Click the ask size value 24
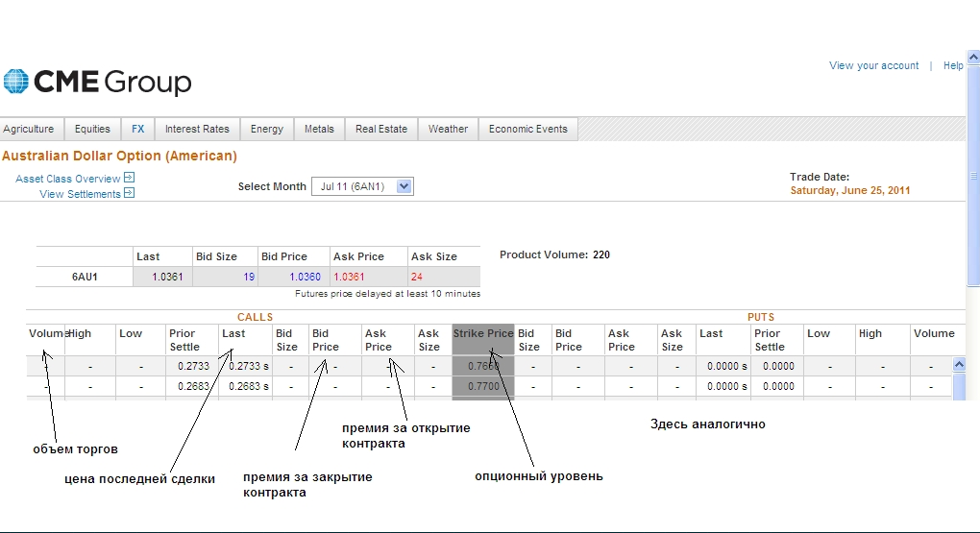This screenshot has width=980, height=533. (417, 277)
